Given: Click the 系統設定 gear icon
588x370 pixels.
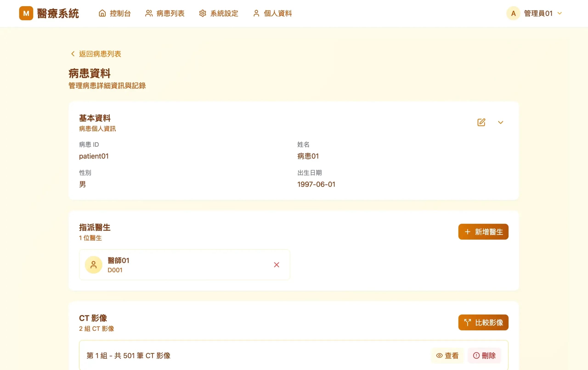Looking at the screenshot, I should click(202, 13).
